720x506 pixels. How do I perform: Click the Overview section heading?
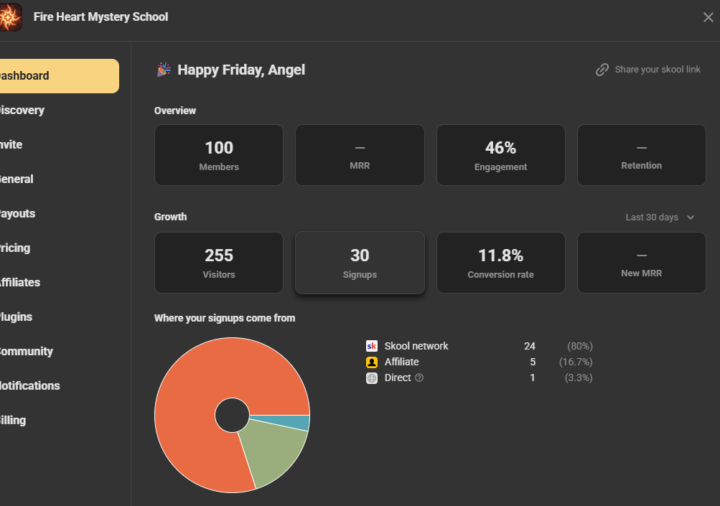[175, 111]
